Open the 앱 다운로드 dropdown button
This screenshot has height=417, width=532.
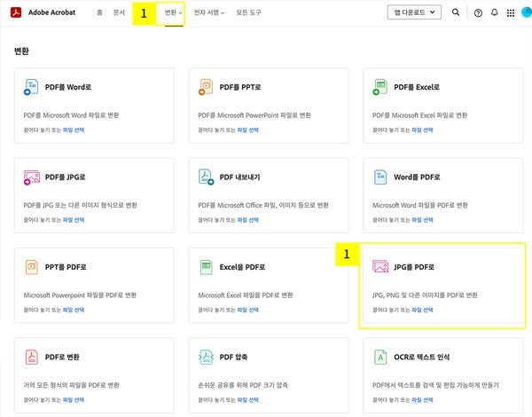pyautogui.click(x=414, y=12)
